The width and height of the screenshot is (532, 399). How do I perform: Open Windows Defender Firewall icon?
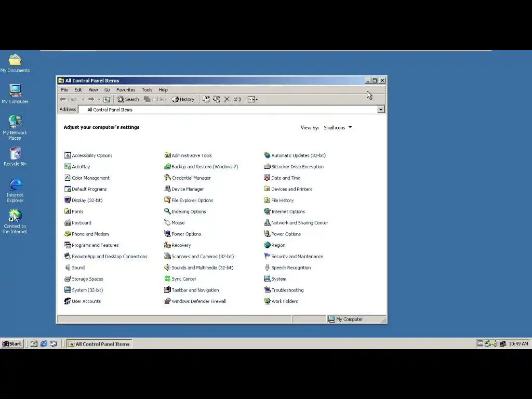[x=167, y=301]
